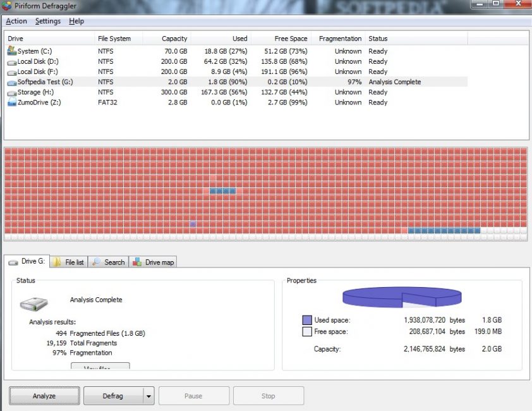Click the 51.2 GB (73%) free space cell
532x411 pixels.
tap(286, 51)
